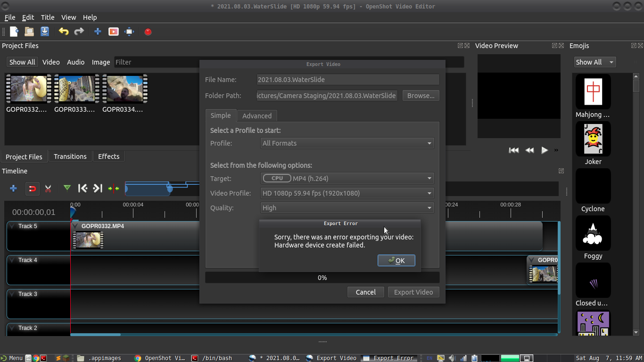The width and height of the screenshot is (644, 362).
Task: Open the File menu
Action: [10, 17]
